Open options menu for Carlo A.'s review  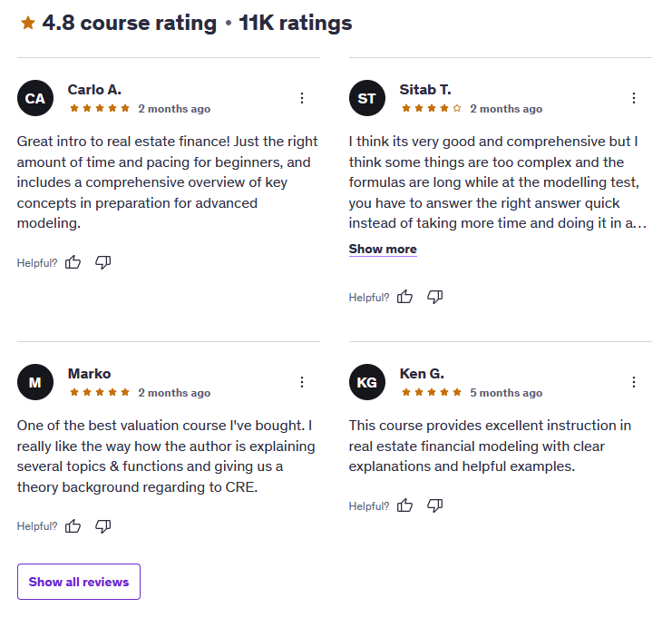[302, 98]
